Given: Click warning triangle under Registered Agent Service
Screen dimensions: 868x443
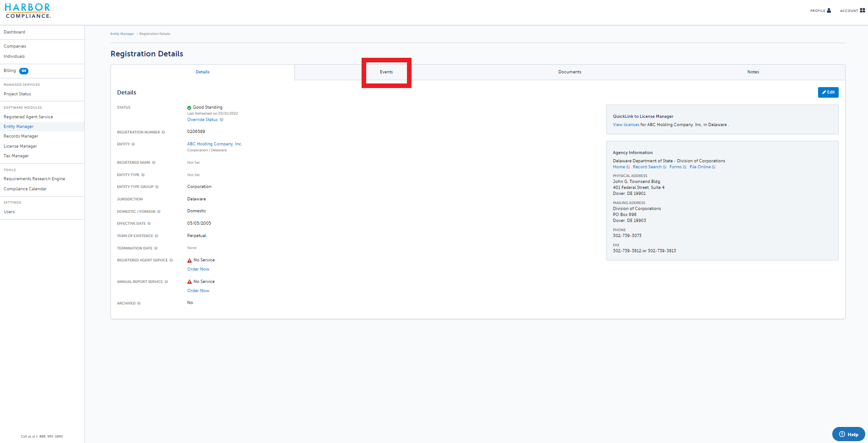Looking at the screenshot, I should [x=189, y=260].
